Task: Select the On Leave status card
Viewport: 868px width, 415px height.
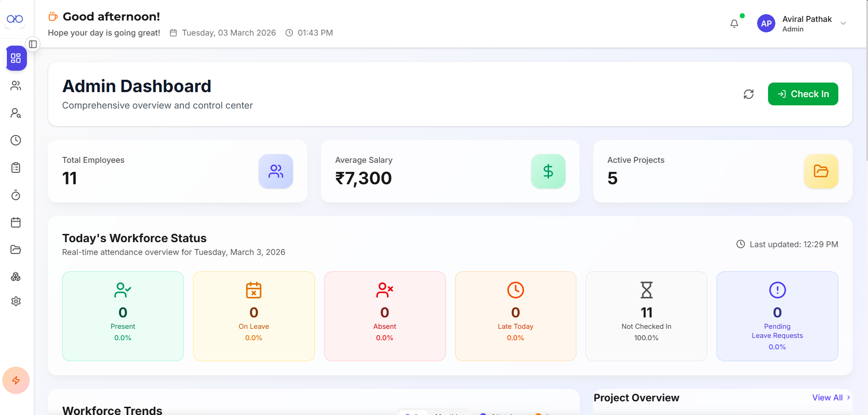Action: (x=254, y=316)
